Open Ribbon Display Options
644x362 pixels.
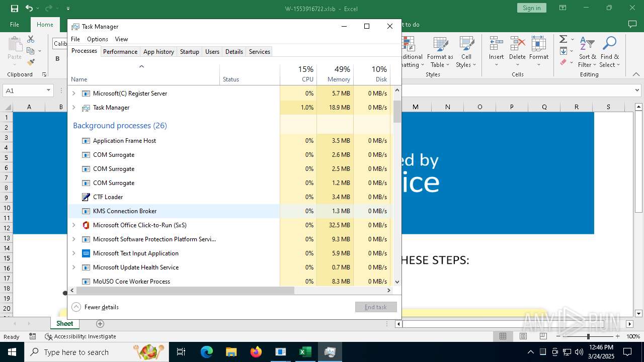click(562, 8)
